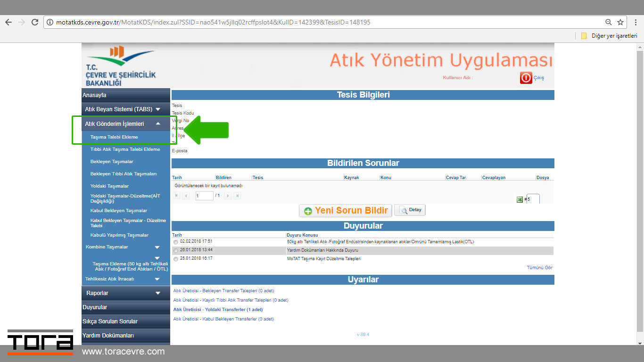This screenshot has height=362, width=644.
Task: Expand the Raporlar menu
Action: (x=125, y=293)
